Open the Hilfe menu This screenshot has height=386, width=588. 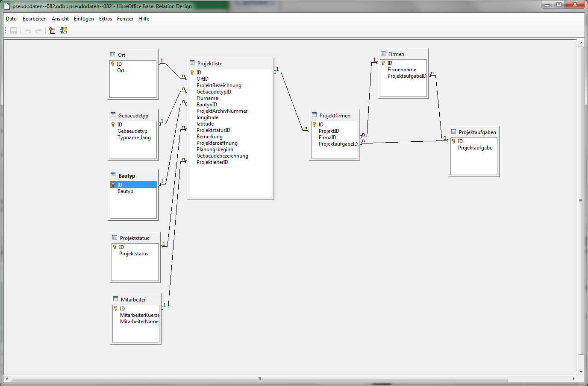point(144,19)
